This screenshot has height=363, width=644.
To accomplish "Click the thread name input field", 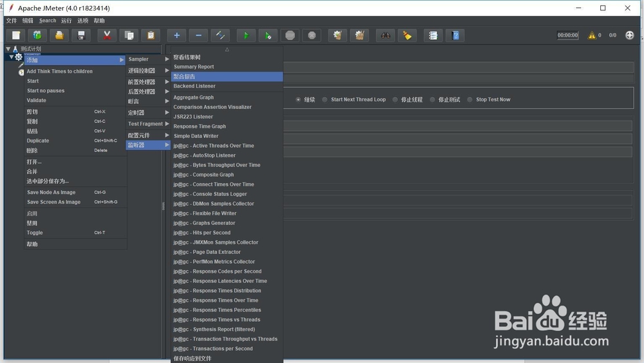I will (459, 67).
